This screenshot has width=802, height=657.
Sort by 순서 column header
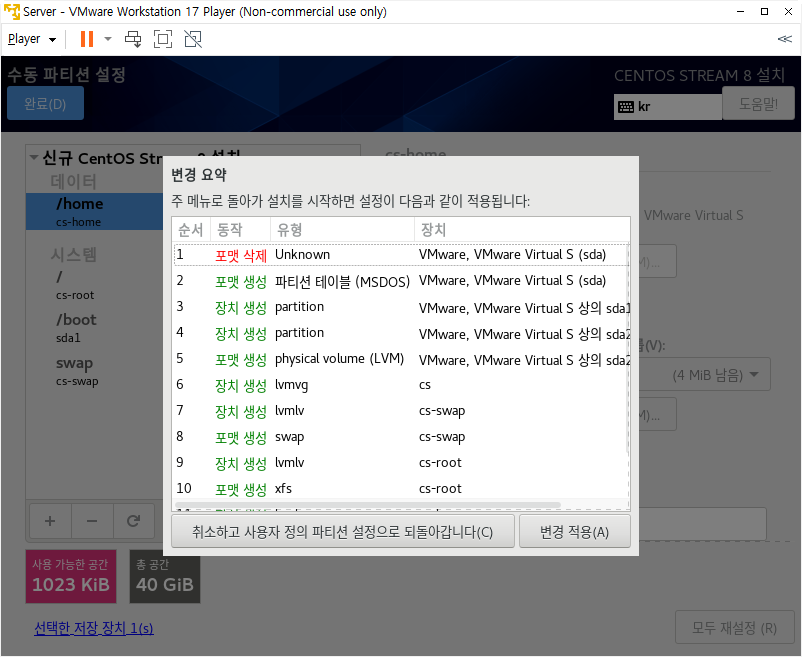pos(191,230)
